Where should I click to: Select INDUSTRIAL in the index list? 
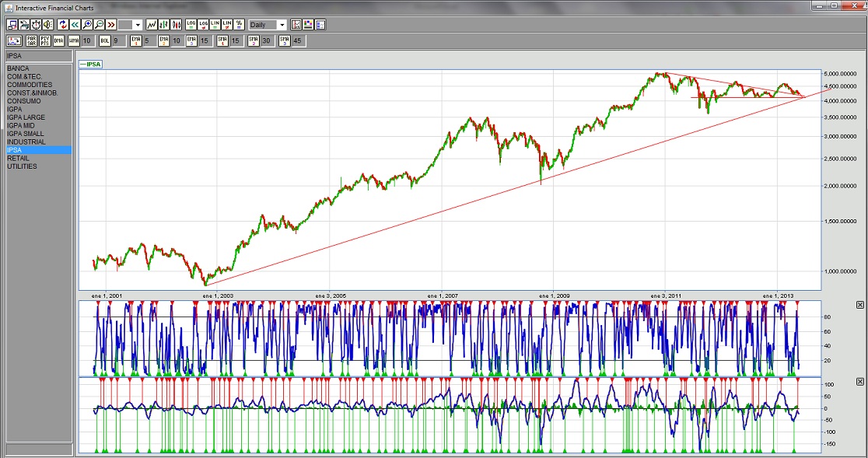point(39,142)
